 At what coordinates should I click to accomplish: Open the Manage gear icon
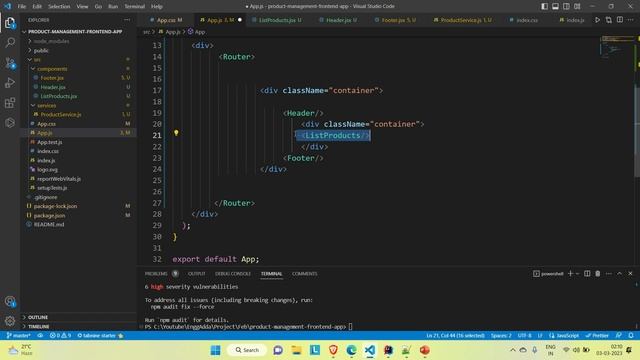point(10,321)
